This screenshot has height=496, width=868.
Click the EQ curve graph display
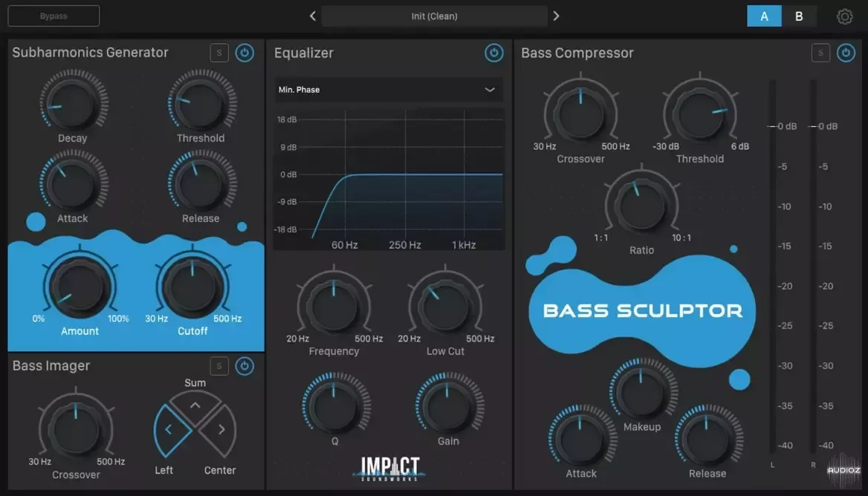[389, 179]
